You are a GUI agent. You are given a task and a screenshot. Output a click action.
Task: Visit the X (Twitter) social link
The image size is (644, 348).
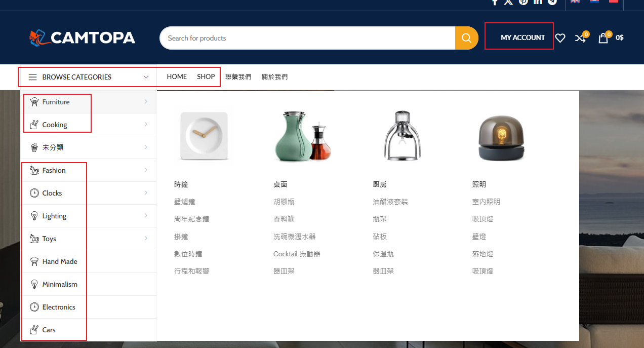[x=508, y=2]
